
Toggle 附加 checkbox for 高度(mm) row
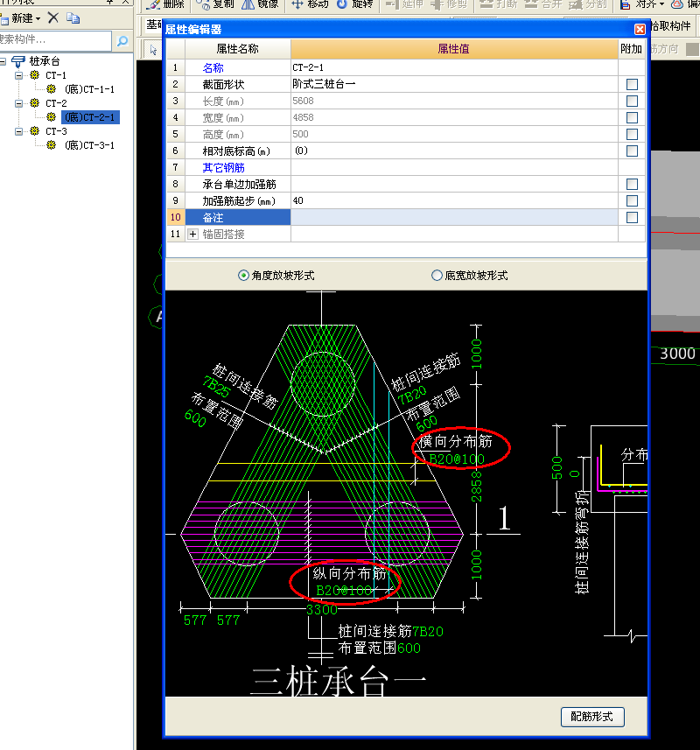(632, 135)
